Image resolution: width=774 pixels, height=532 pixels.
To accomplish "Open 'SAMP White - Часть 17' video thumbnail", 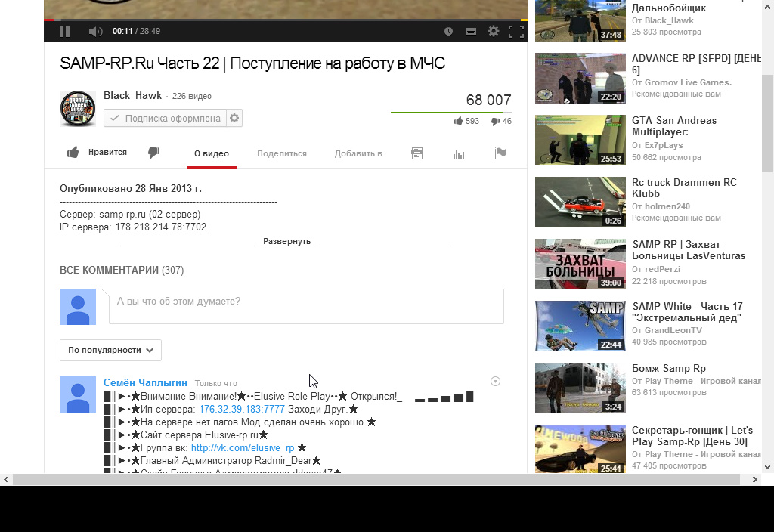I will pyautogui.click(x=580, y=326).
